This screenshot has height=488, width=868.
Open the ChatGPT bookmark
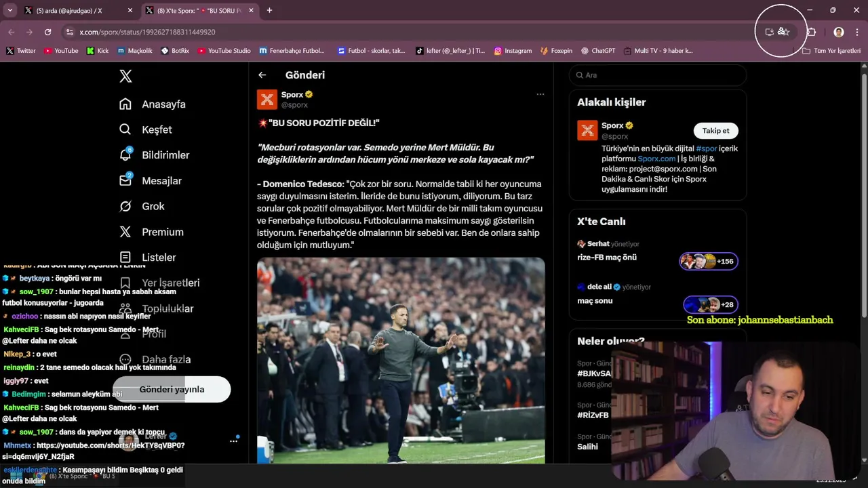point(598,50)
